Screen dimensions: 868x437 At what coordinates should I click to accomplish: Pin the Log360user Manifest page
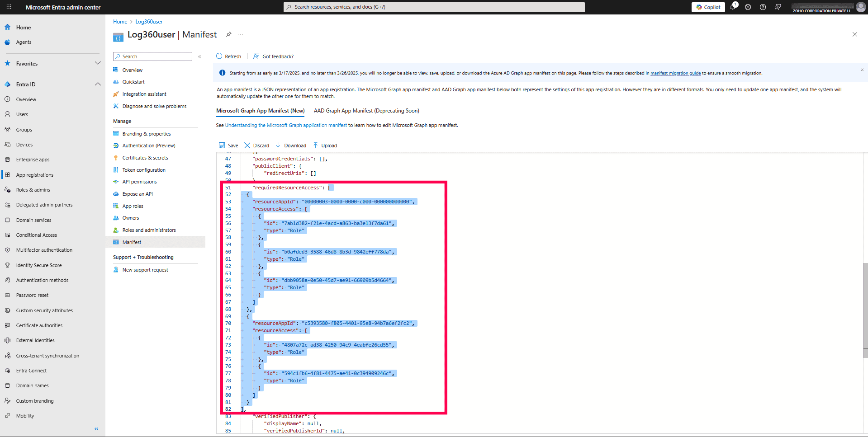tap(228, 34)
